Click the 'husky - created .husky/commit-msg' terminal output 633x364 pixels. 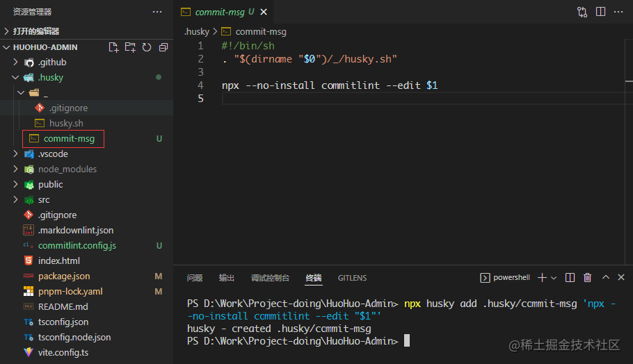[279, 329]
